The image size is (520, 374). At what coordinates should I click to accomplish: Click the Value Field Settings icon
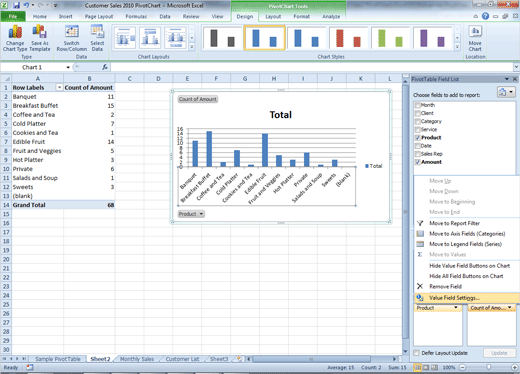[x=420, y=298]
